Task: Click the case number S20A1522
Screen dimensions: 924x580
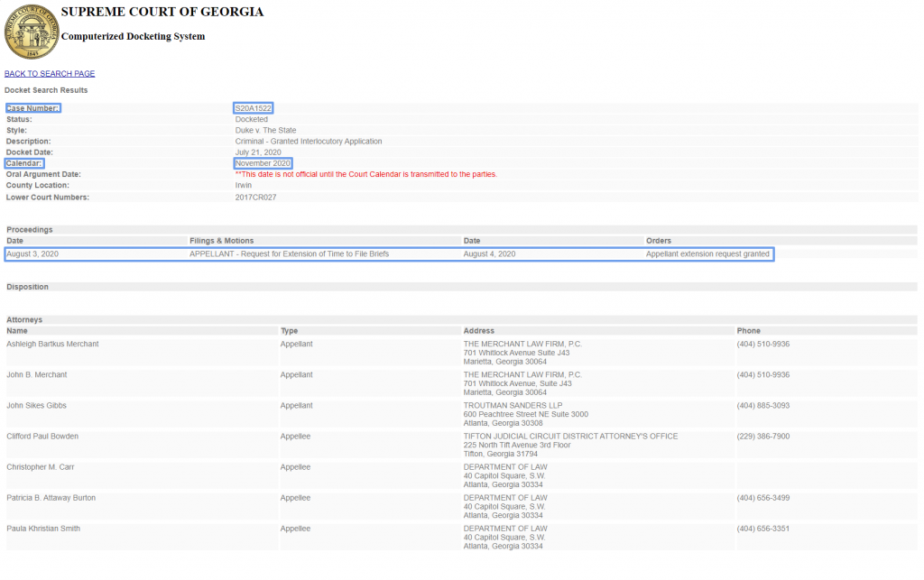Action: (253, 108)
